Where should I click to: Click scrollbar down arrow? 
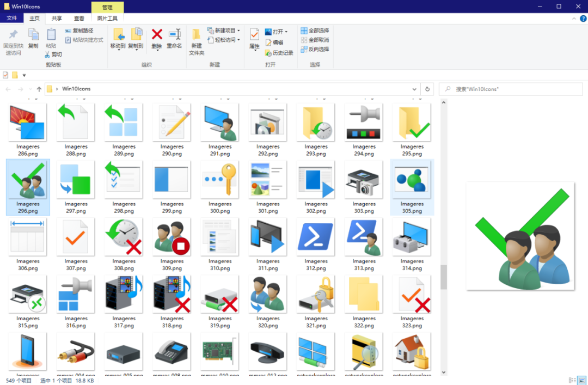(444, 372)
